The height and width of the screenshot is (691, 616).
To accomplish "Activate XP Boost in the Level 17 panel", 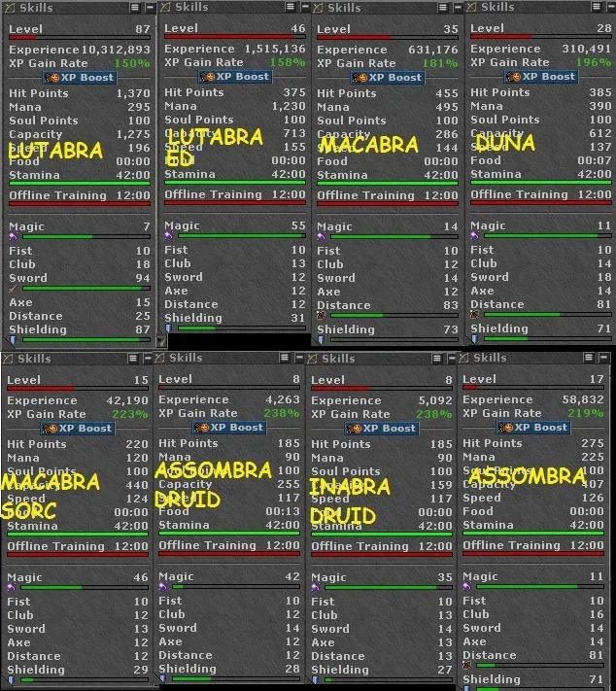I will (x=533, y=428).
